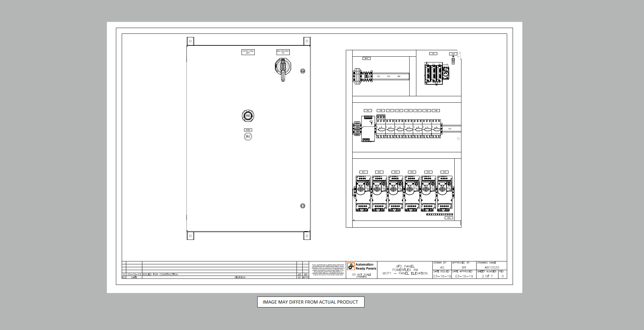Click the Control Panel MCP1 nameplate
This screenshot has width=644, height=330.
tap(248, 52)
